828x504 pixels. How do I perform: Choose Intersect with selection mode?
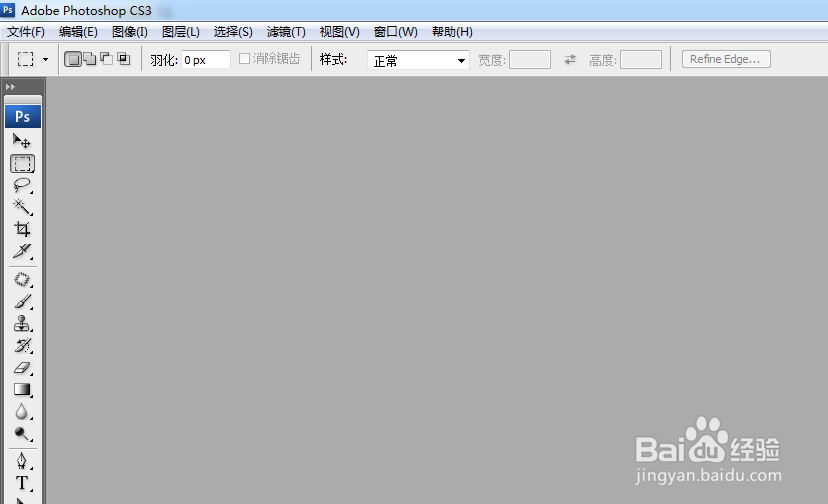124,59
